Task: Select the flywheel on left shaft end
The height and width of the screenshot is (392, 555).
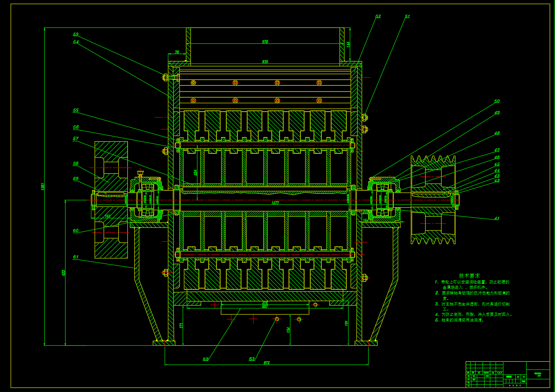Action: [x=111, y=200]
